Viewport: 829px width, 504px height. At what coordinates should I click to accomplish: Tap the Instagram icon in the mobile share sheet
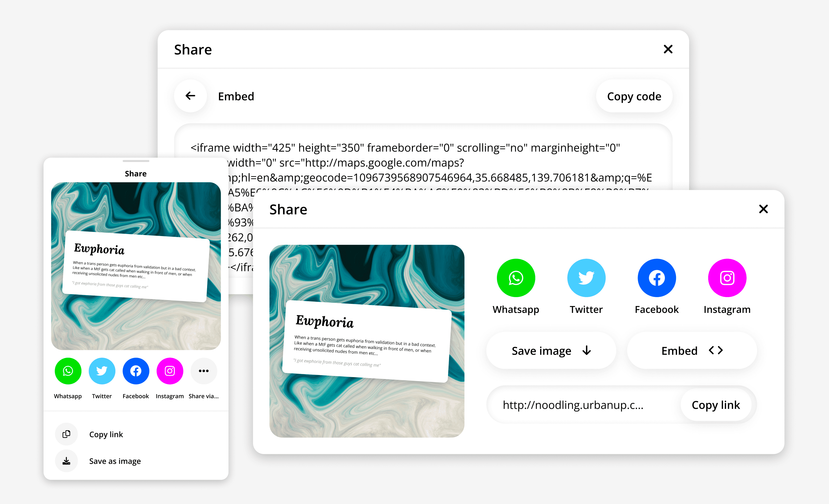point(170,371)
